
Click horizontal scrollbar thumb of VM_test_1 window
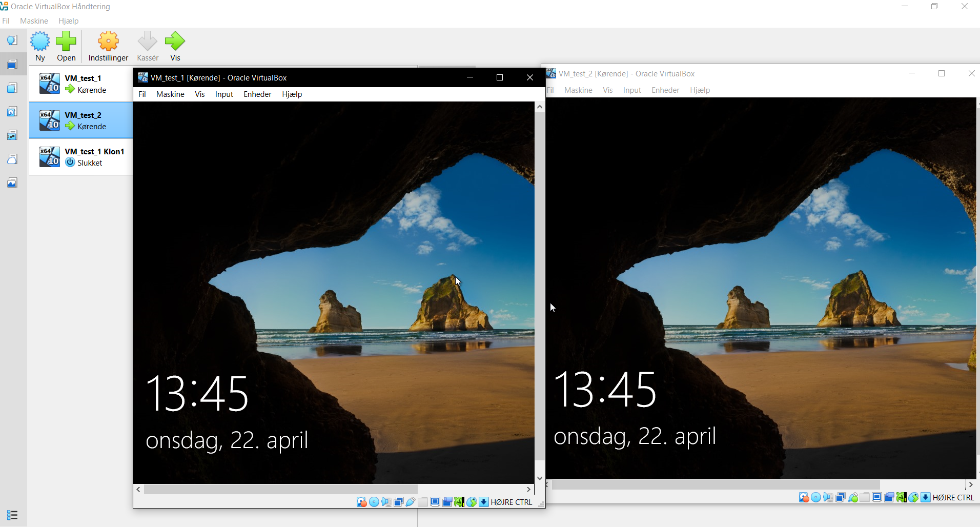[x=280, y=490]
